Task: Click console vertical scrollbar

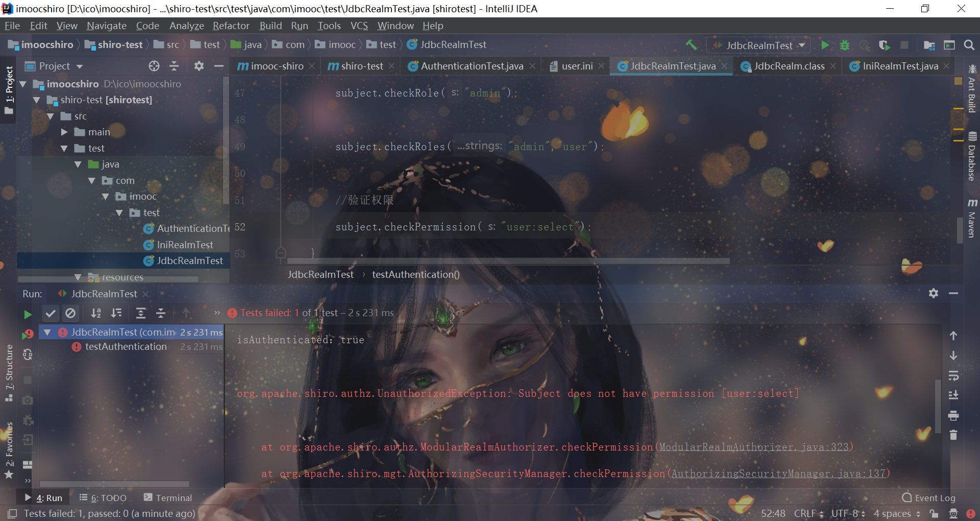Action: pos(937,406)
